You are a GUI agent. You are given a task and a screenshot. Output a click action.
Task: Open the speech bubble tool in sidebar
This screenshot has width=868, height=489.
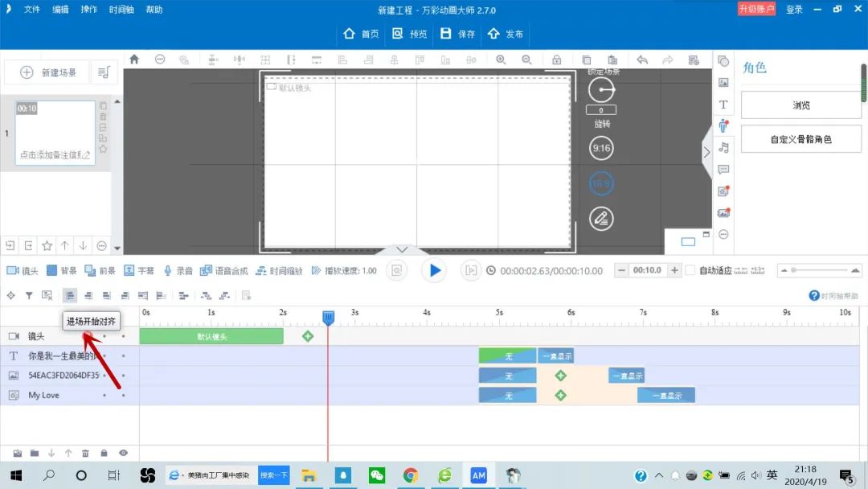click(x=723, y=170)
